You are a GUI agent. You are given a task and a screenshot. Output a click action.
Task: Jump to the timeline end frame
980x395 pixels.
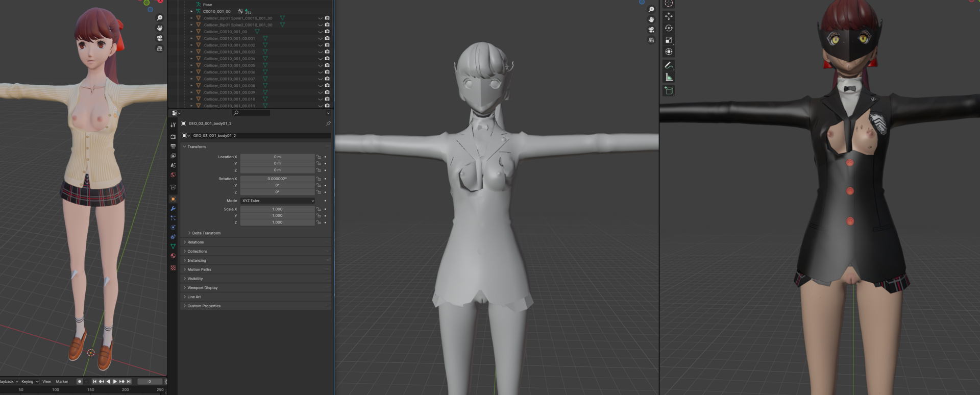click(129, 381)
